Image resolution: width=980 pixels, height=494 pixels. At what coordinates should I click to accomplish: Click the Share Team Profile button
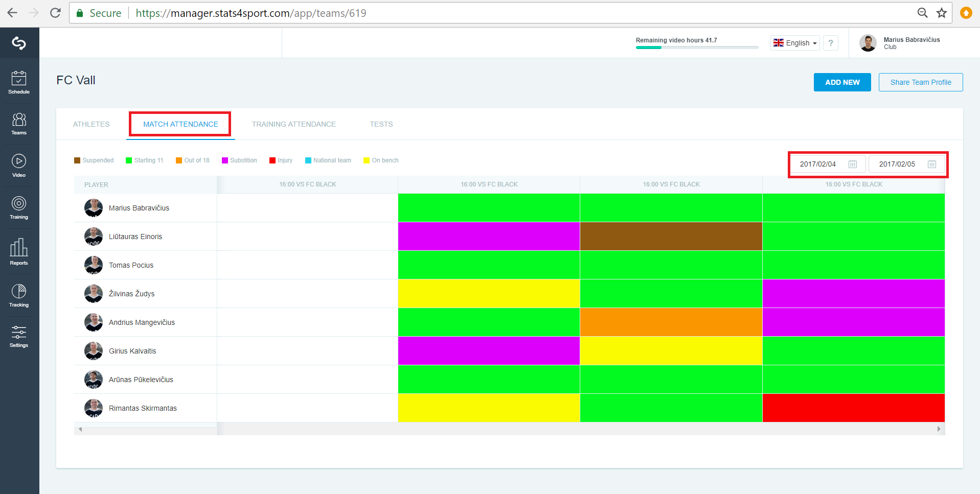coord(921,82)
